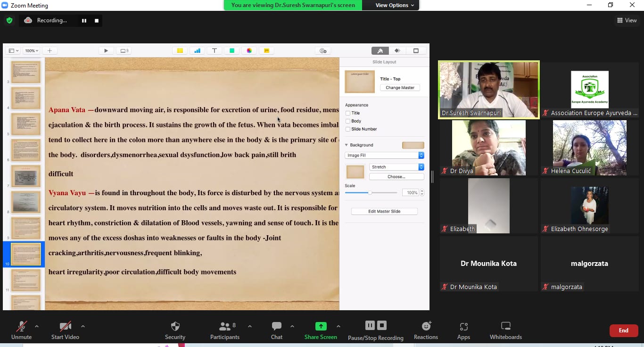Click the Change Master button
This screenshot has width=644, height=347.
pos(400,88)
